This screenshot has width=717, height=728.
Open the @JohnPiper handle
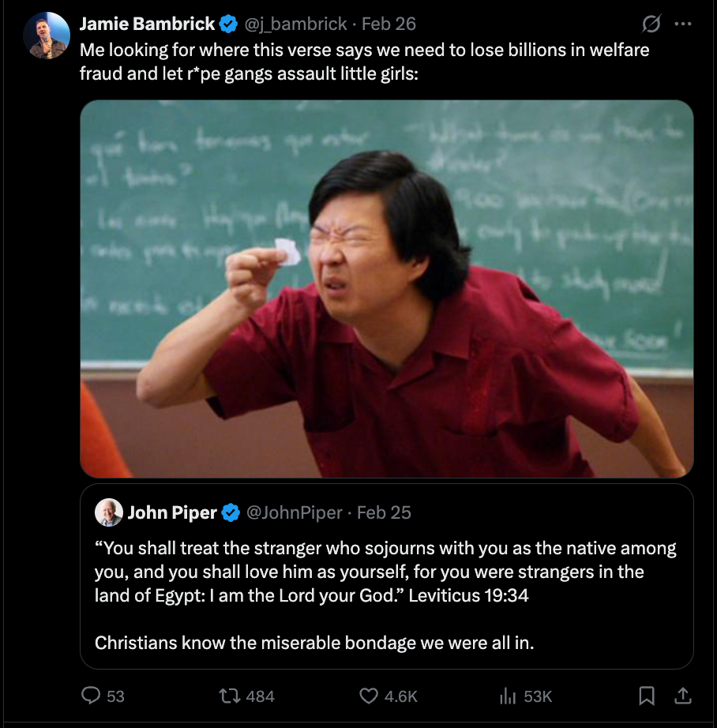295,512
